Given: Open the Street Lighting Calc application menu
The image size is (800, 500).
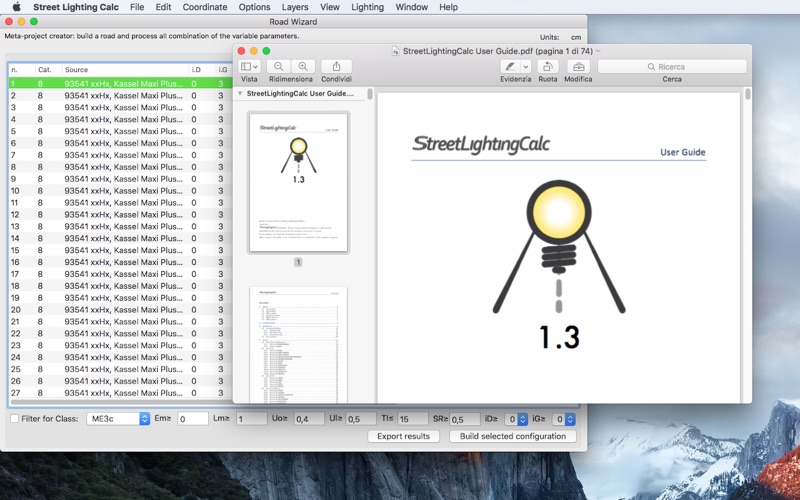Looking at the screenshot, I should point(76,7).
